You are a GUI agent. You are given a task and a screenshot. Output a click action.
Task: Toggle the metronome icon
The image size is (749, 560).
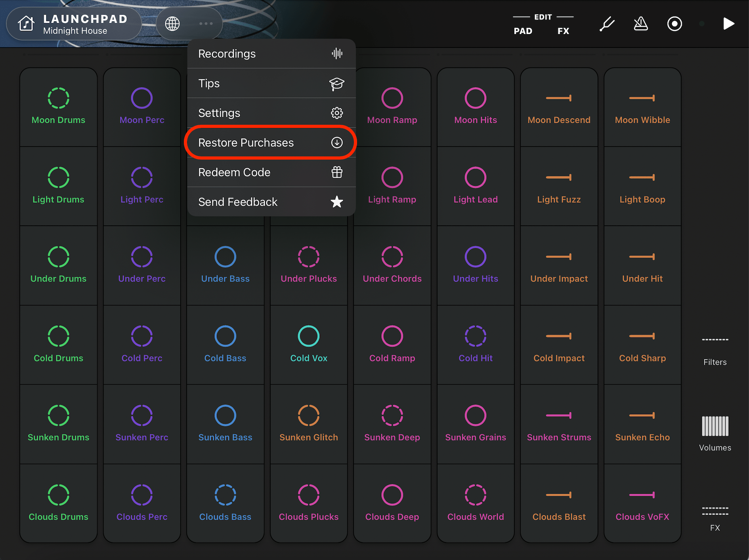click(640, 24)
